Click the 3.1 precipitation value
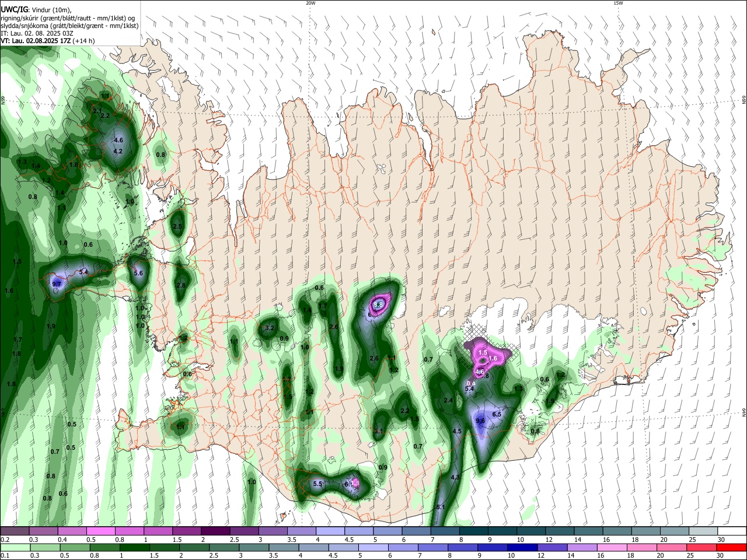This screenshot has width=747, height=560. (x=379, y=431)
